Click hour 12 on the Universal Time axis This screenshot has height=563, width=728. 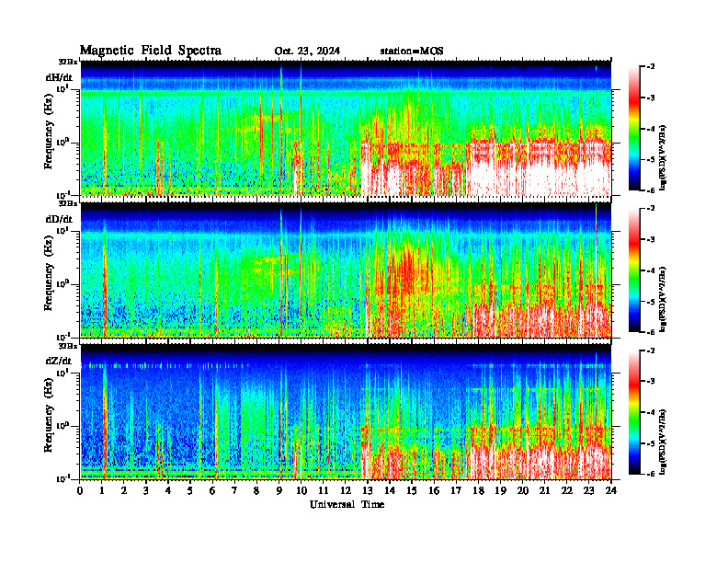pos(346,490)
